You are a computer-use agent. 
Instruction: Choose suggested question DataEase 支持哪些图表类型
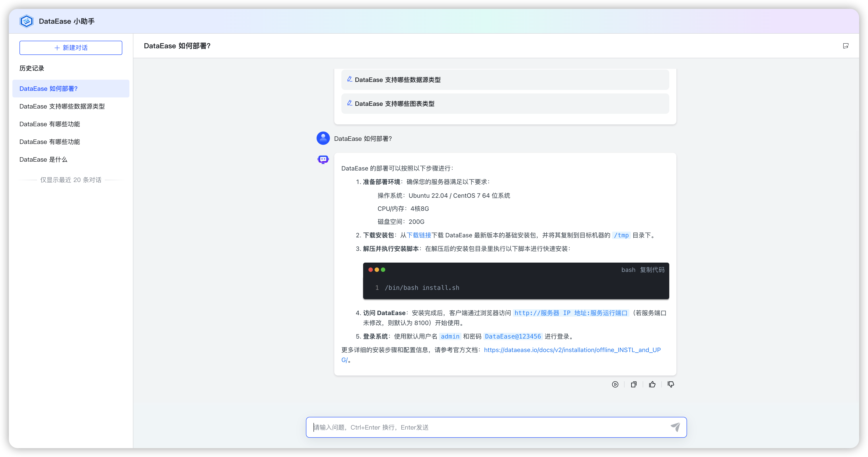coord(394,104)
